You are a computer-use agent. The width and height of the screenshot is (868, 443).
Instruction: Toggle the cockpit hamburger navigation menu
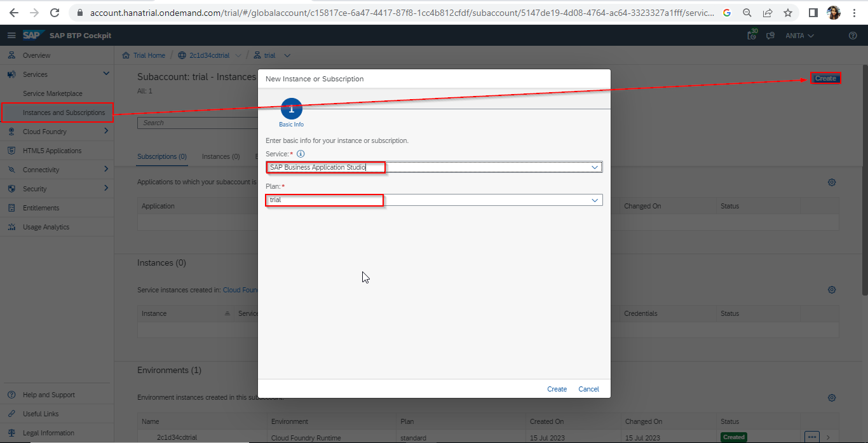point(11,36)
